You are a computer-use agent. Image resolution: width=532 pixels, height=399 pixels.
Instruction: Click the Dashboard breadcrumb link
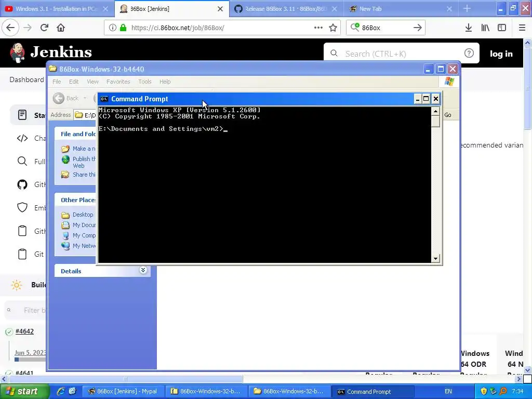click(x=26, y=79)
